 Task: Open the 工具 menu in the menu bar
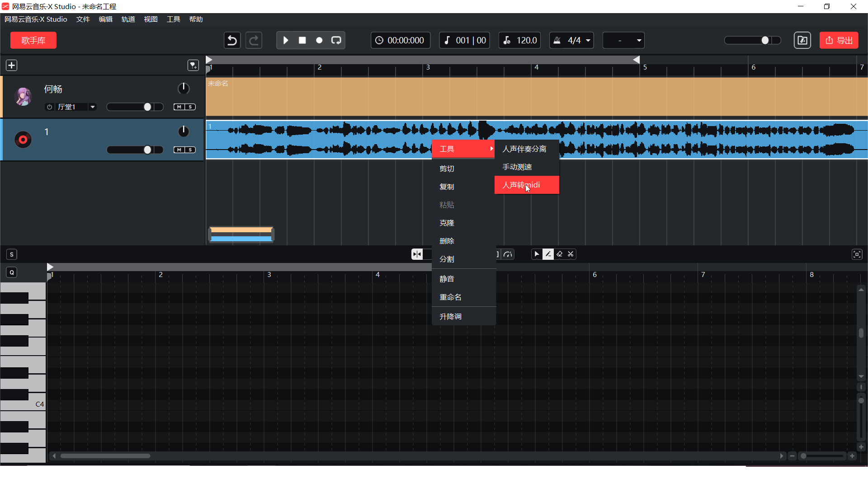(x=173, y=19)
